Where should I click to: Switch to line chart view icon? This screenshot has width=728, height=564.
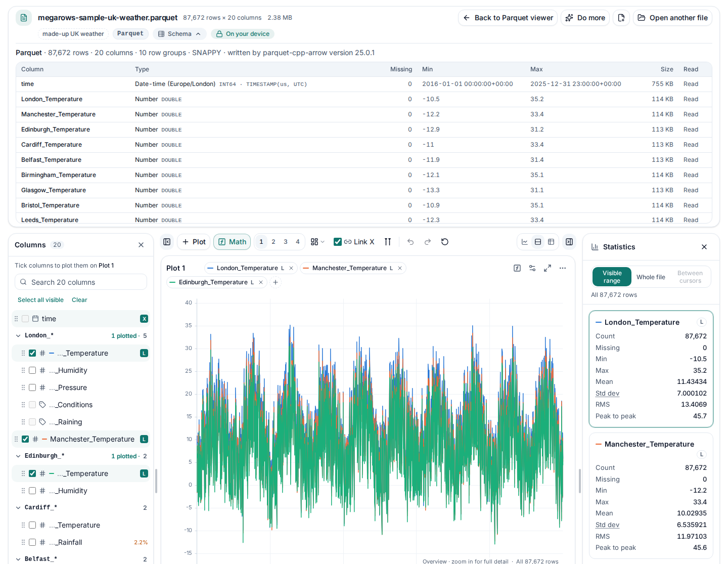click(x=525, y=242)
